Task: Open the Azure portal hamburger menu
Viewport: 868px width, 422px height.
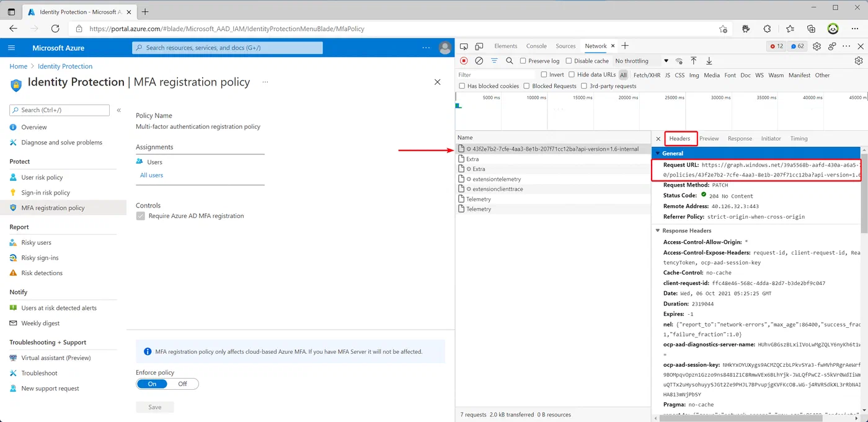Action: click(12, 48)
